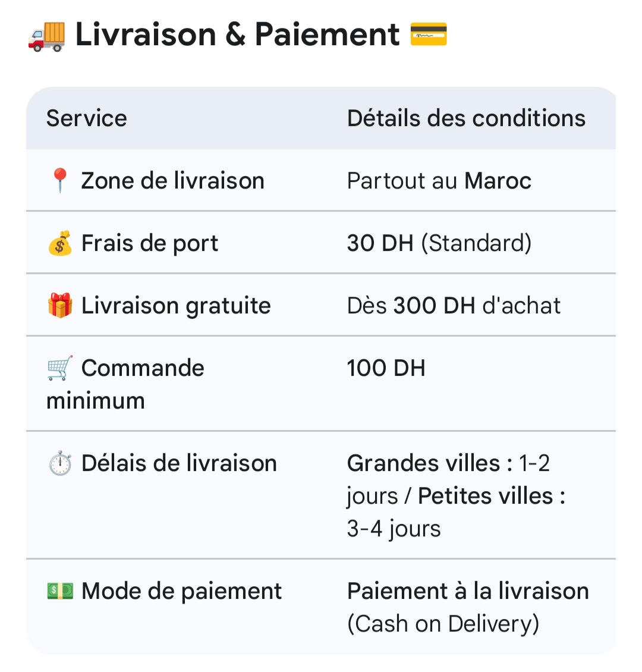642x672 pixels.
Task: Click the gift box icon
Action: 59,306
